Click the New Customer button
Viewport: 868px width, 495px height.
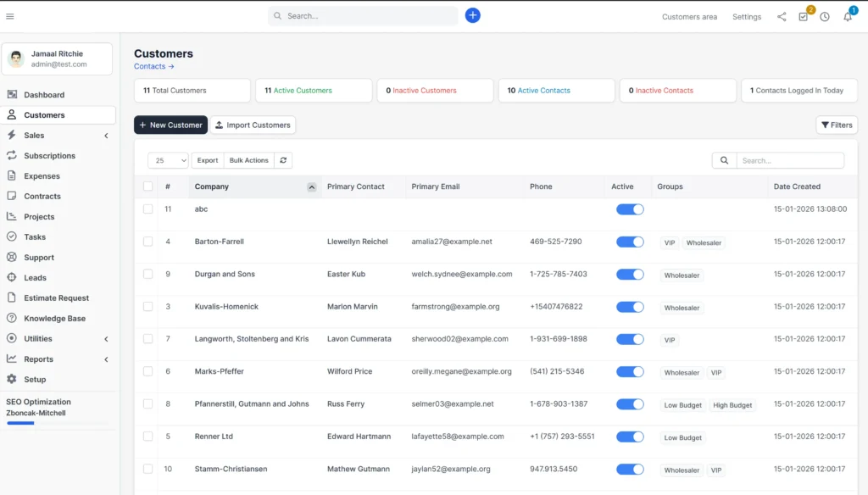point(170,125)
